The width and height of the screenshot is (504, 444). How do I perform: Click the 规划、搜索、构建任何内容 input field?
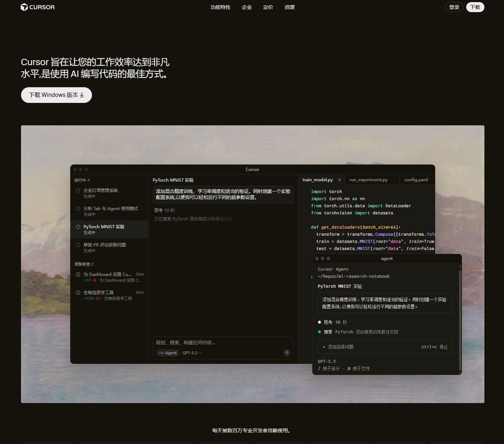point(223,343)
